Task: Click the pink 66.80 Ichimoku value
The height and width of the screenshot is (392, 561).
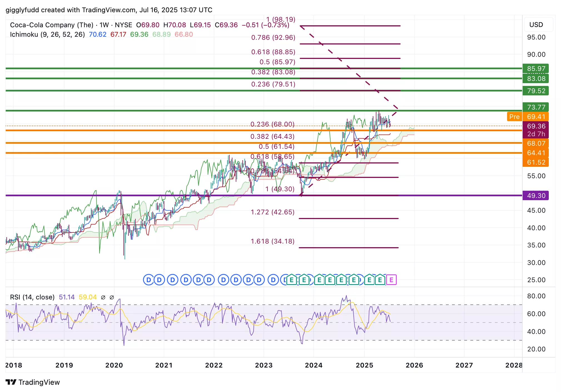Action: (x=184, y=34)
